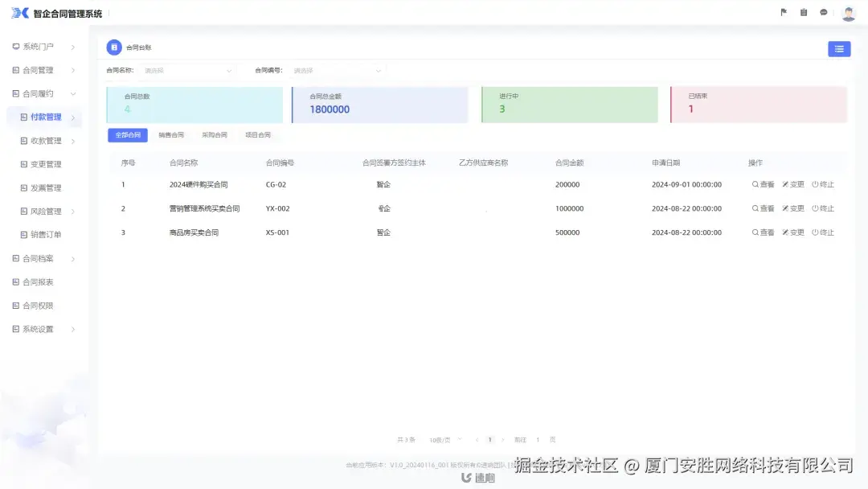Open the 10条/页 page size dropdown
Viewport: 868px width, 489px height.
click(x=445, y=440)
